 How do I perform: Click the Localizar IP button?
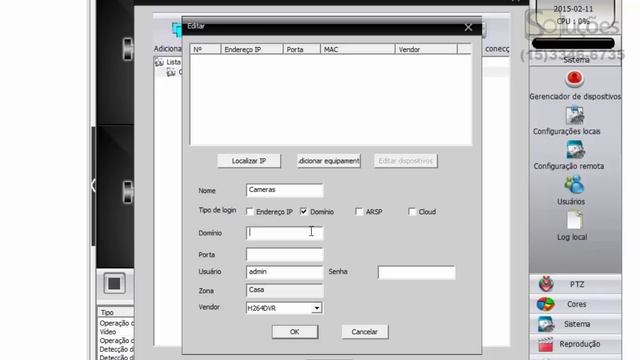(249, 161)
